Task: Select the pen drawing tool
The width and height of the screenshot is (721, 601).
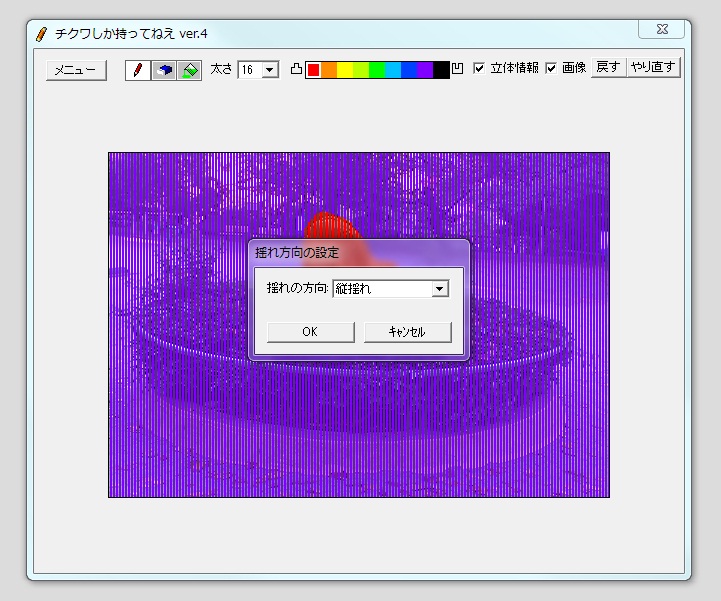Action: 137,70
